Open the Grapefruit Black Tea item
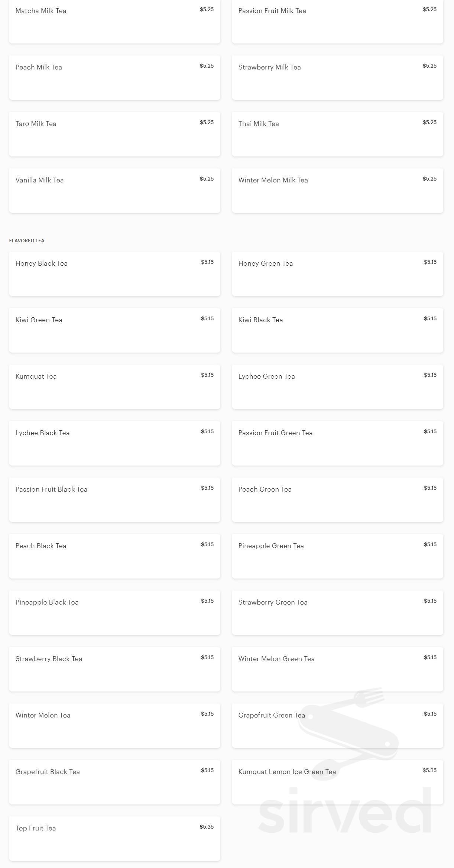Image resolution: width=454 pixels, height=868 pixels. [114, 782]
